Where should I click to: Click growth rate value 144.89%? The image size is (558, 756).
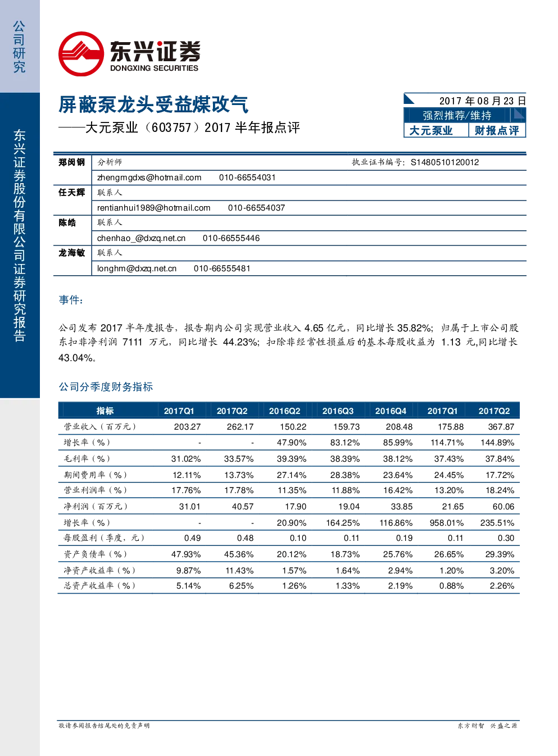(x=497, y=443)
